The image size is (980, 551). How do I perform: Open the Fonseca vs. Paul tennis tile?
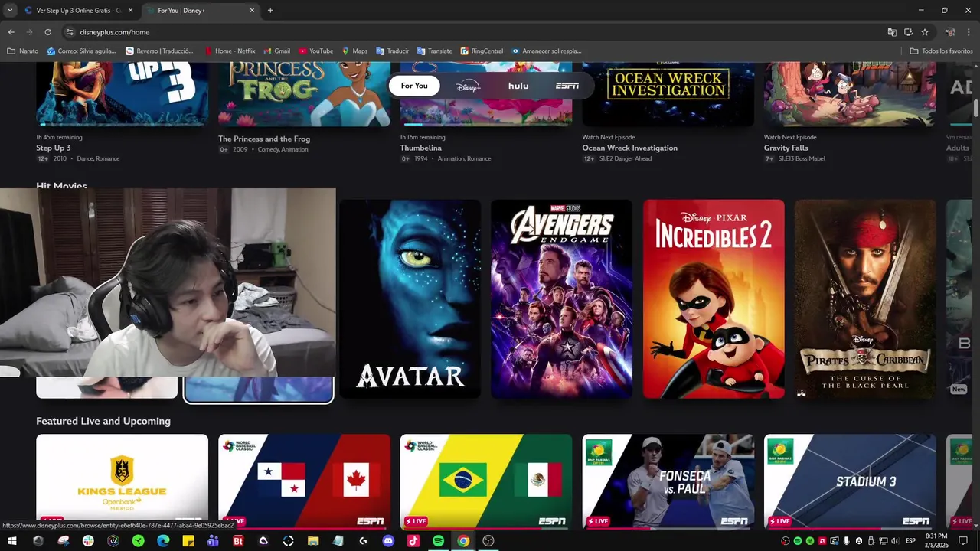(x=668, y=481)
